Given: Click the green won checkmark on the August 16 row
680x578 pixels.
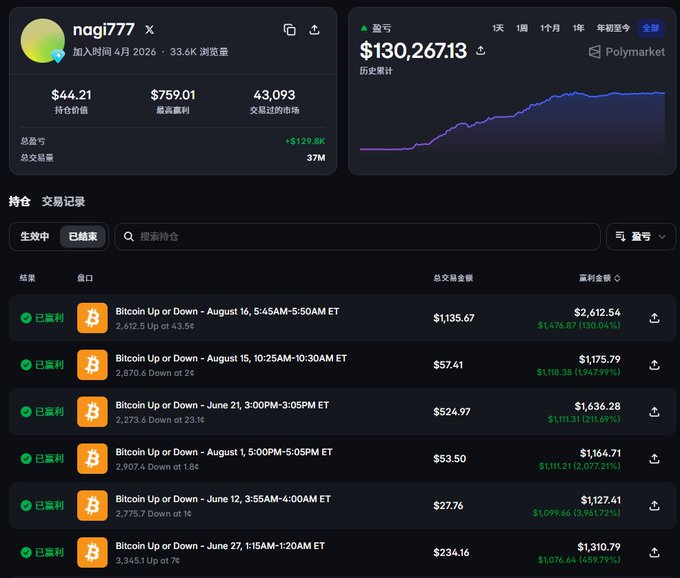Looking at the screenshot, I should [x=26, y=318].
